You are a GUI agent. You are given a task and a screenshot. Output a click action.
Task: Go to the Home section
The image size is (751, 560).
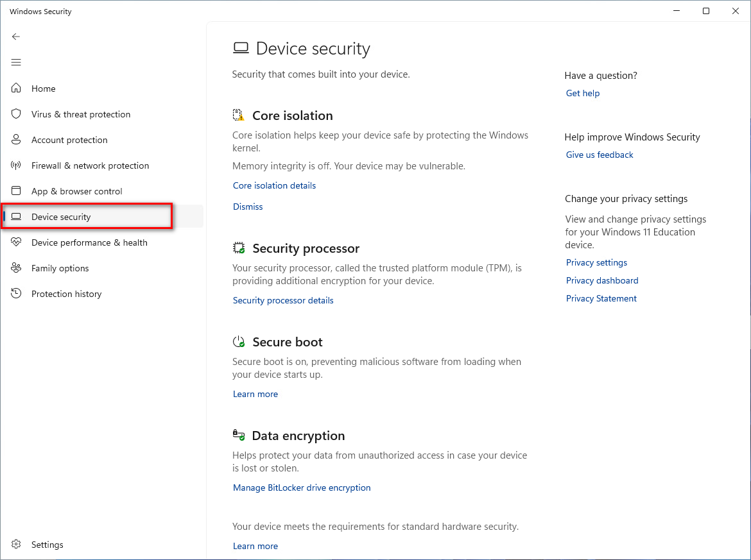point(44,89)
